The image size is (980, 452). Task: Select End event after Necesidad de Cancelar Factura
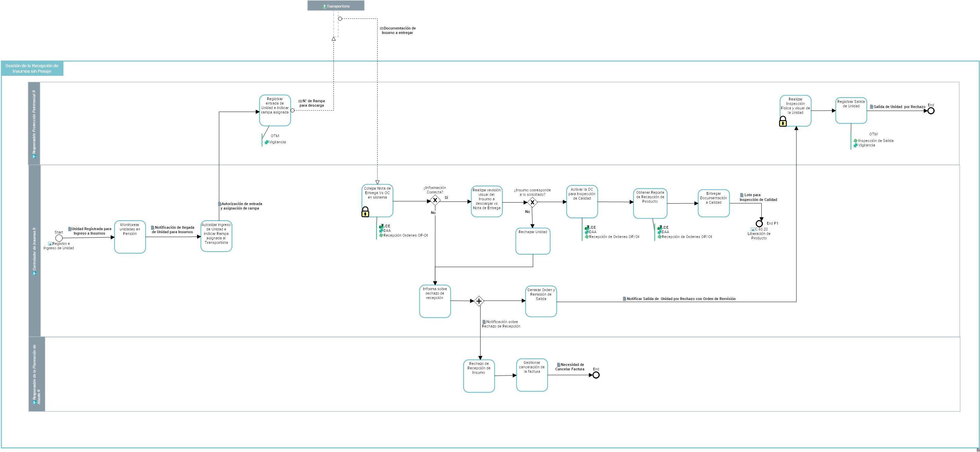596,375
